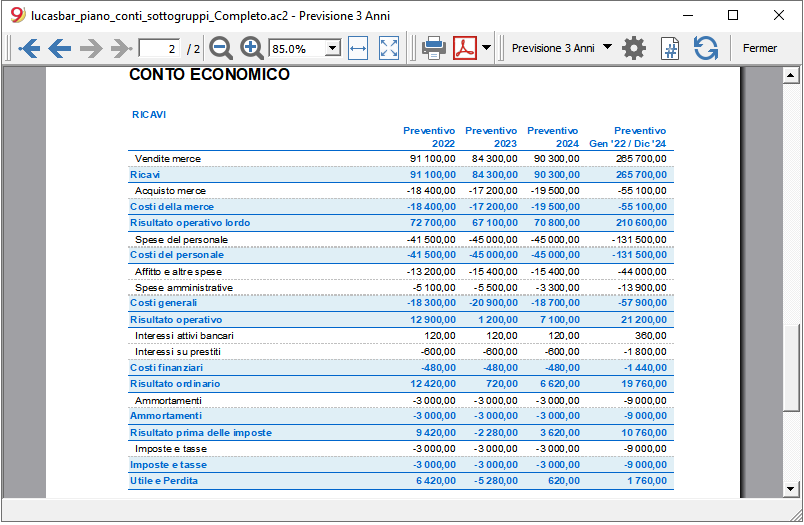804x525 pixels.
Task: Select the Acquisto merce row label
Action: point(170,191)
